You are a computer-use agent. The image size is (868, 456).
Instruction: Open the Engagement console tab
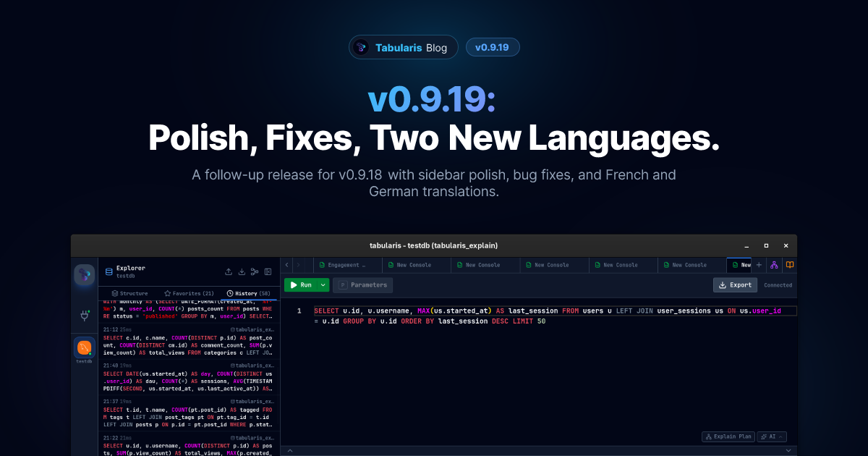(345, 264)
